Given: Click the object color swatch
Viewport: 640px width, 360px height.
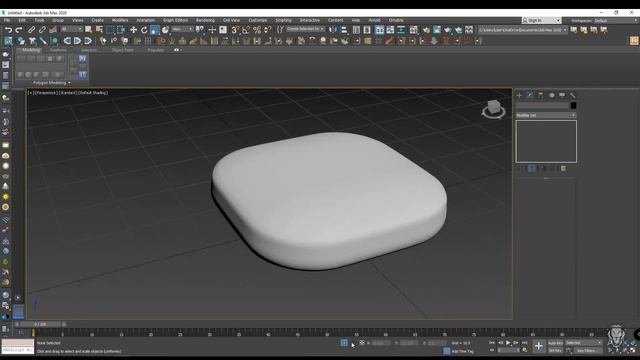Looking at the screenshot, I should pos(573,106).
